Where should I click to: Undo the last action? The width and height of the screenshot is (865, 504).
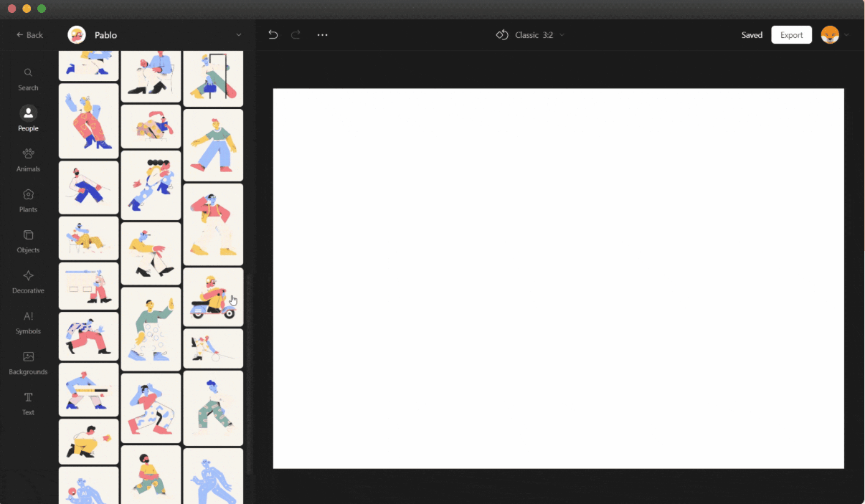click(x=273, y=34)
